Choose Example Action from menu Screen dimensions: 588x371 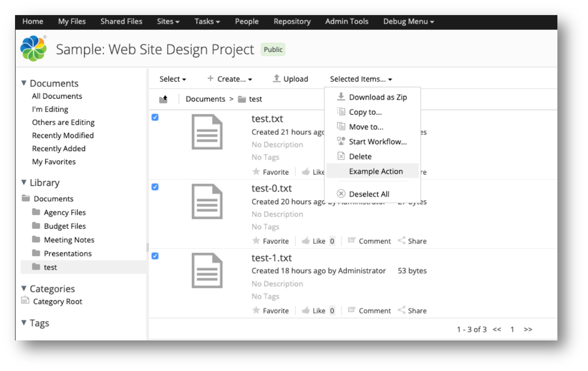[372, 171]
